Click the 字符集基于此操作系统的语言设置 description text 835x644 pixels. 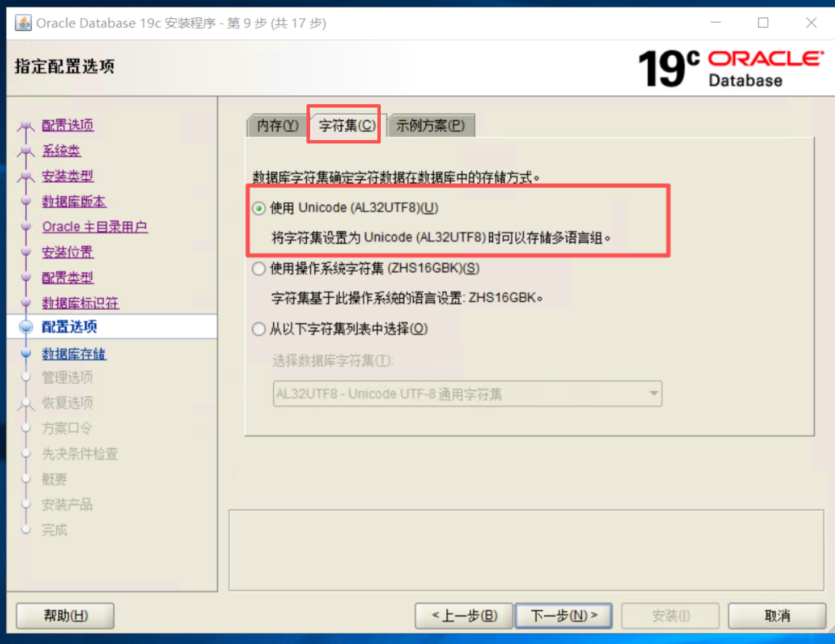[407, 298]
